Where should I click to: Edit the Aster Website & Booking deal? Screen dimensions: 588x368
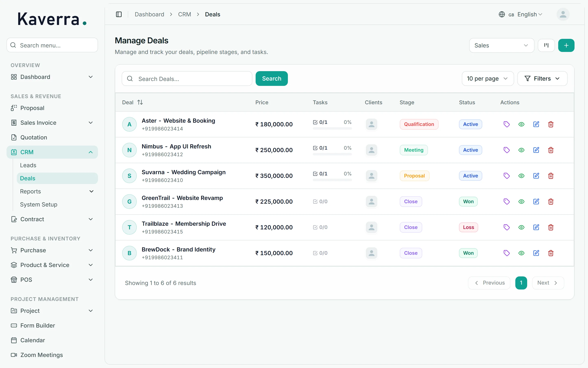click(536, 124)
